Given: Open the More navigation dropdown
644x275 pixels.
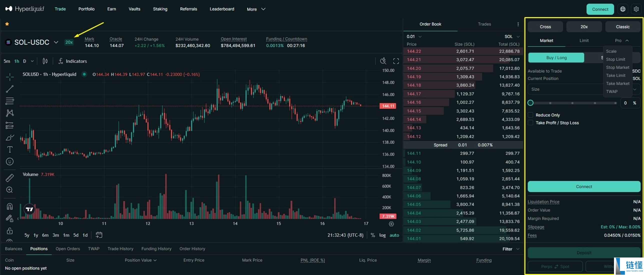Looking at the screenshot, I should click(256, 9).
